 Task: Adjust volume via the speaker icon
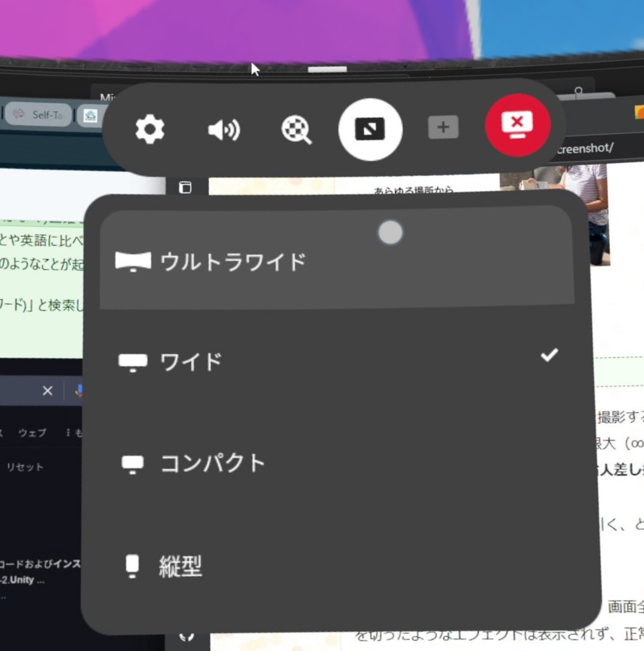coord(225,129)
